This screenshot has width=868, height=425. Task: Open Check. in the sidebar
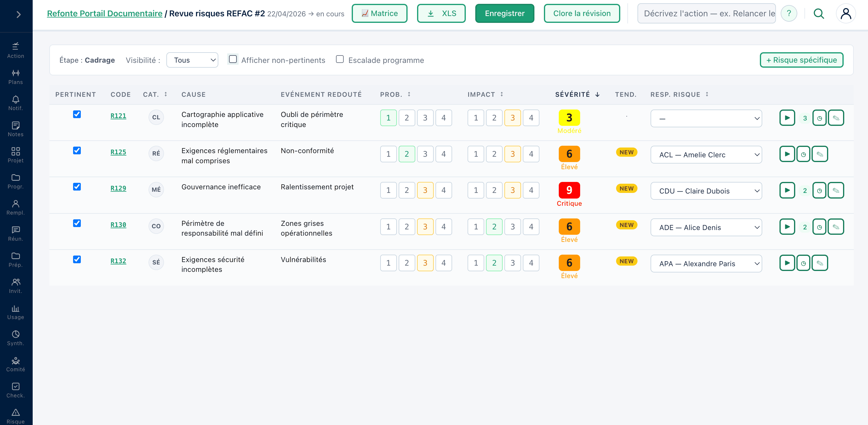[16, 390]
